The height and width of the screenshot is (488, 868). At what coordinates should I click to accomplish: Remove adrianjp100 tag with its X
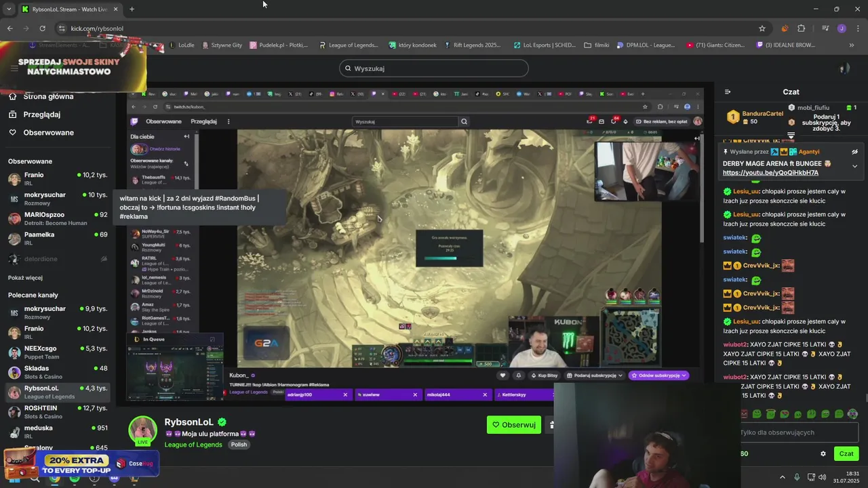(345, 394)
